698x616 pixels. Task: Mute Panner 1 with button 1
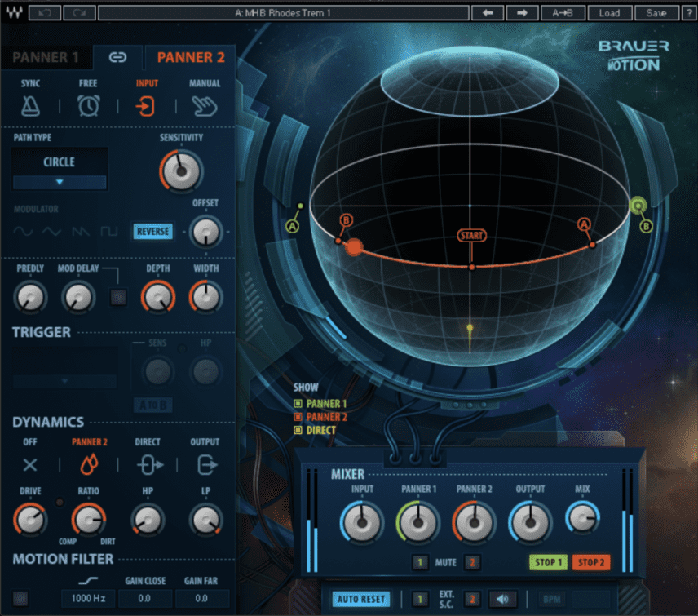point(420,562)
